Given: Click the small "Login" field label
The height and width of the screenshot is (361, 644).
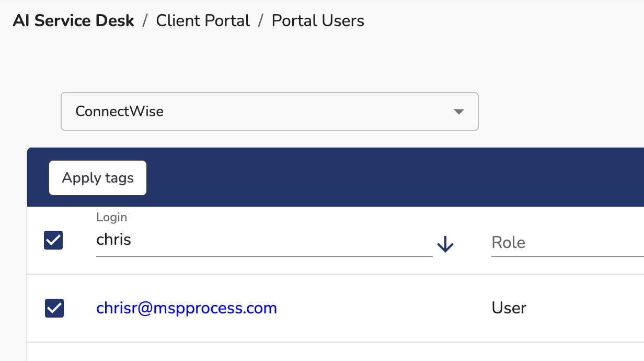Looking at the screenshot, I should click(x=112, y=217).
